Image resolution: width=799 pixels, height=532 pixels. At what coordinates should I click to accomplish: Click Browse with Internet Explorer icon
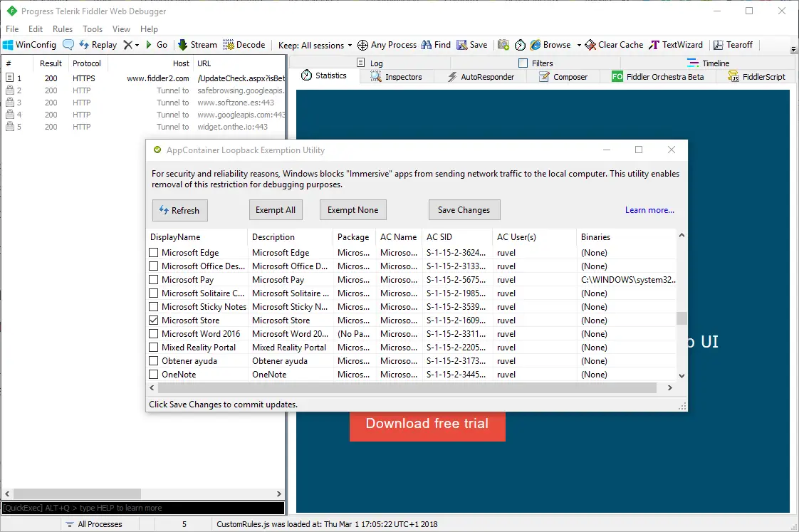pyautogui.click(x=550, y=45)
